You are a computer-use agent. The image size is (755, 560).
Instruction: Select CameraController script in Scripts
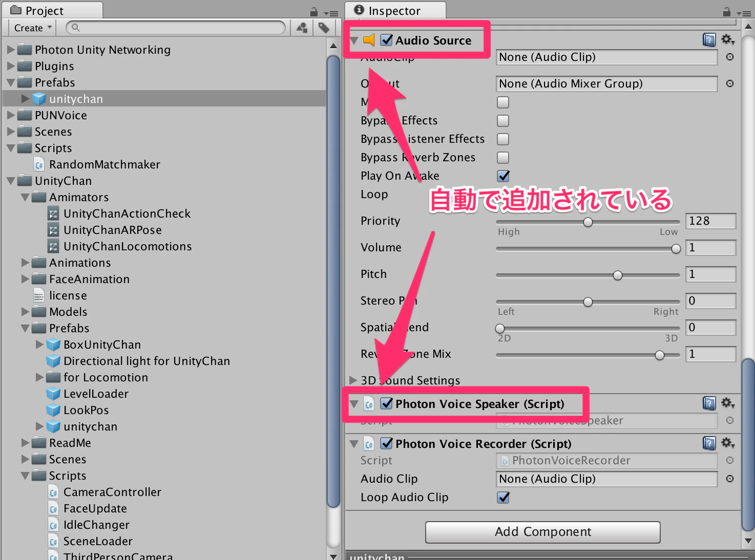point(105,492)
